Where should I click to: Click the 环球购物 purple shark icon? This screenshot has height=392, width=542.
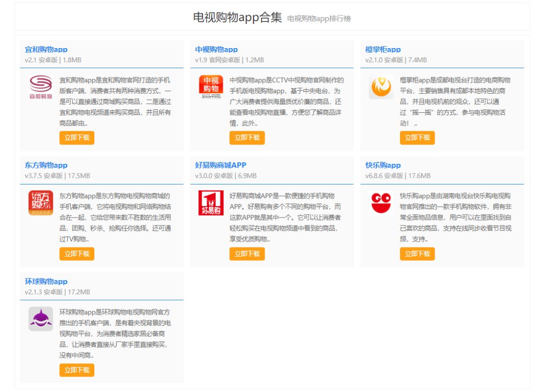[41, 319]
